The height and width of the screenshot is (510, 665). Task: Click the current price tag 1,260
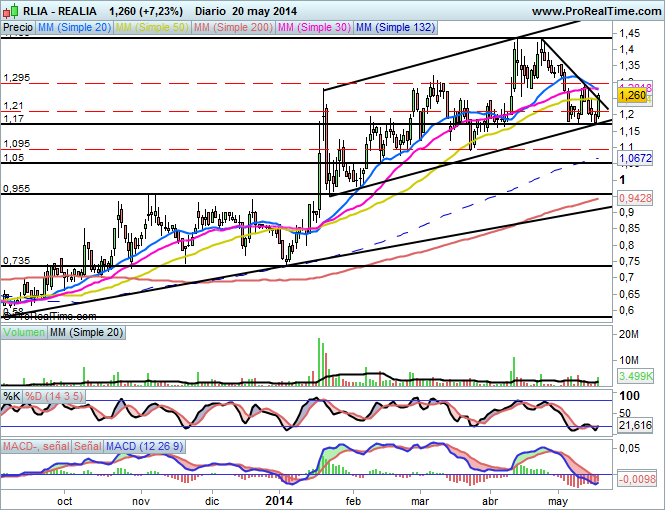[632, 95]
